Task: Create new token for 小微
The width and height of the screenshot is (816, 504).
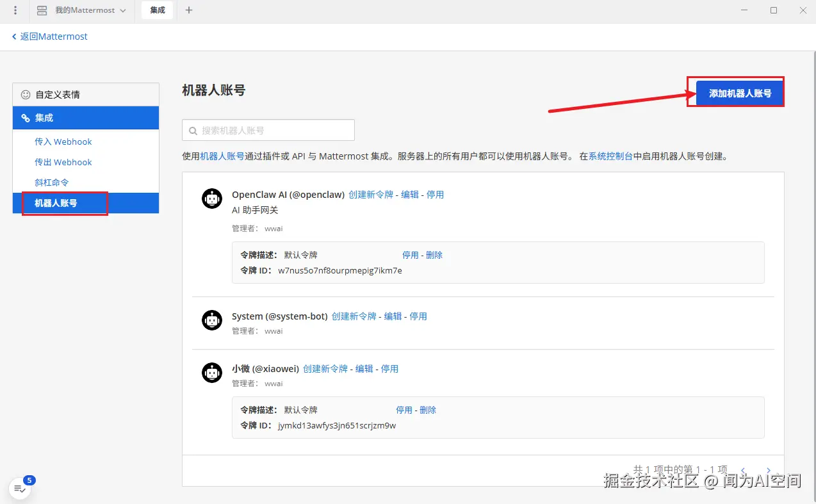Action: pyautogui.click(x=325, y=369)
